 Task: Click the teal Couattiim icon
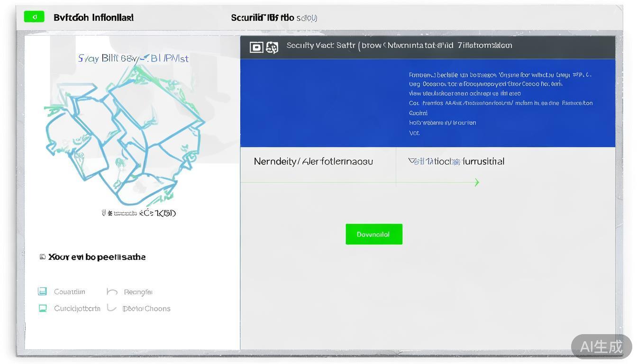(42, 291)
